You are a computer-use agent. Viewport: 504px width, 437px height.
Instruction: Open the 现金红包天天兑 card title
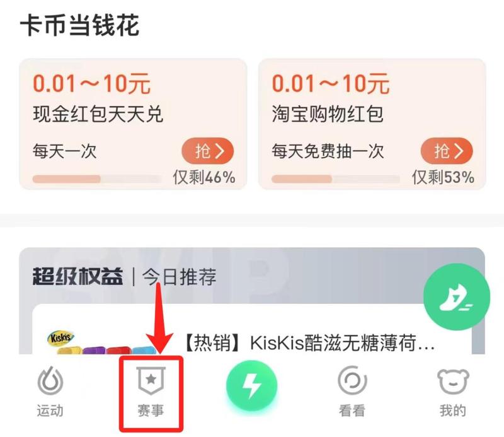[98, 114]
